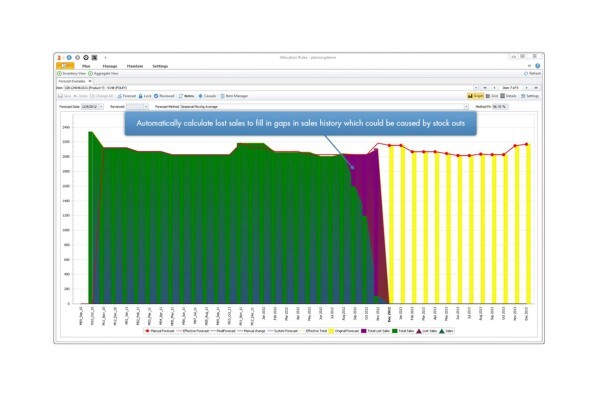Click the Lost Sales triangle legend icon
This screenshot has height=400, width=600.
pyautogui.click(x=419, y=331)
